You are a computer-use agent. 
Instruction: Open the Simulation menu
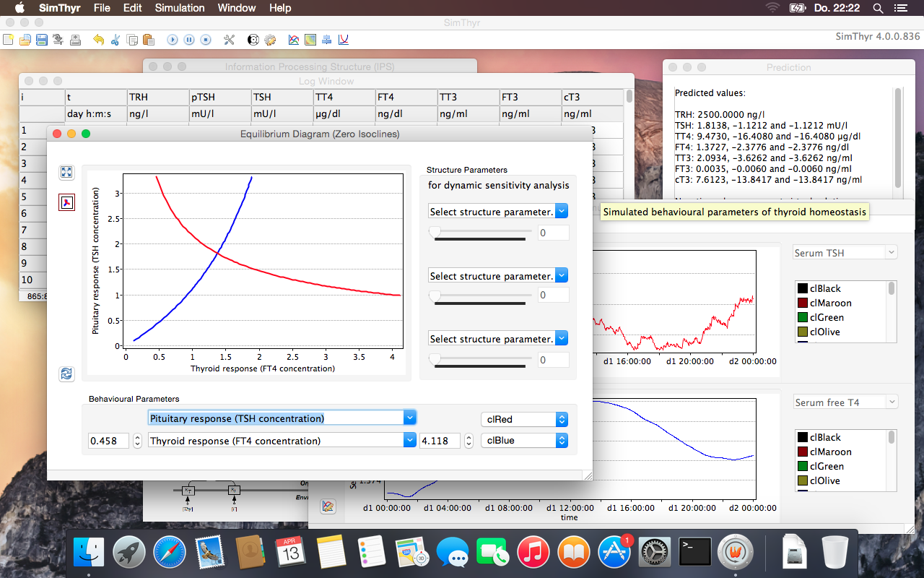pos(179,8)
